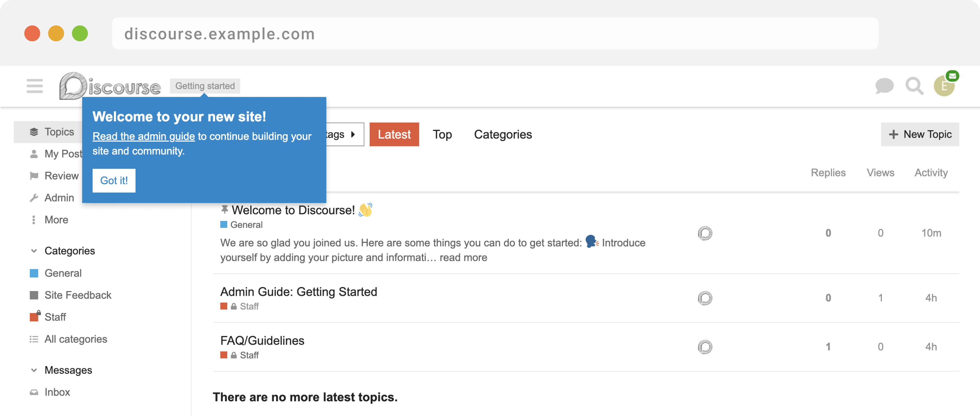Switch to the Categories tab

point(502,134)
